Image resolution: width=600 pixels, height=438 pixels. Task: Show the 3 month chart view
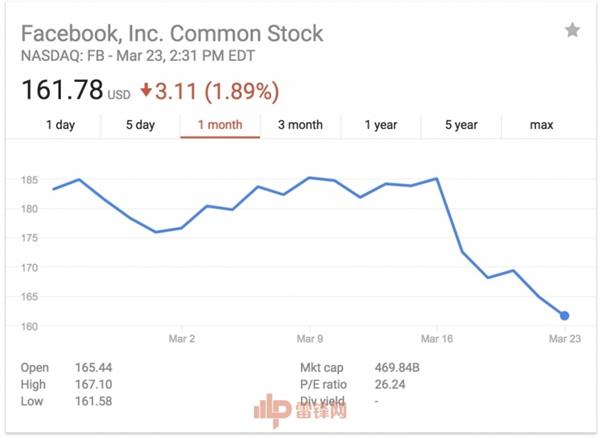(x=300, y=125)
